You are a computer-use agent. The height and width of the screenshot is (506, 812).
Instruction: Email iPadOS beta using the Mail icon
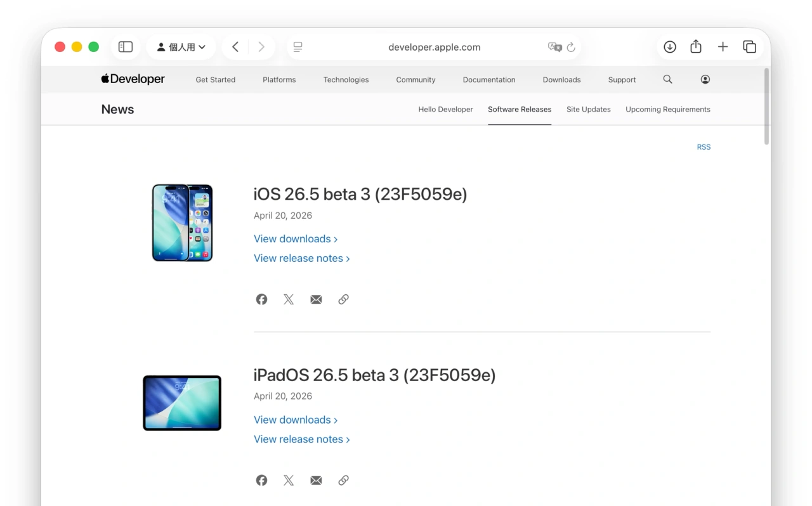[316, 480]
